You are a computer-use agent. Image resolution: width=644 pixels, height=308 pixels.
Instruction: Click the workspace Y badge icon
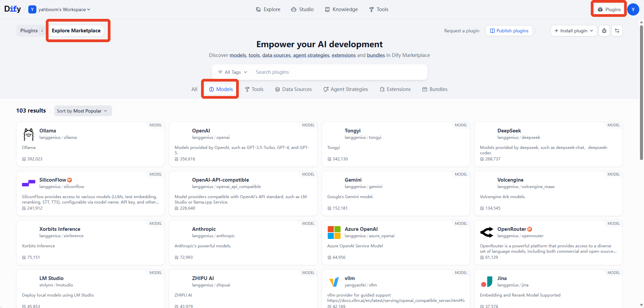32,9
